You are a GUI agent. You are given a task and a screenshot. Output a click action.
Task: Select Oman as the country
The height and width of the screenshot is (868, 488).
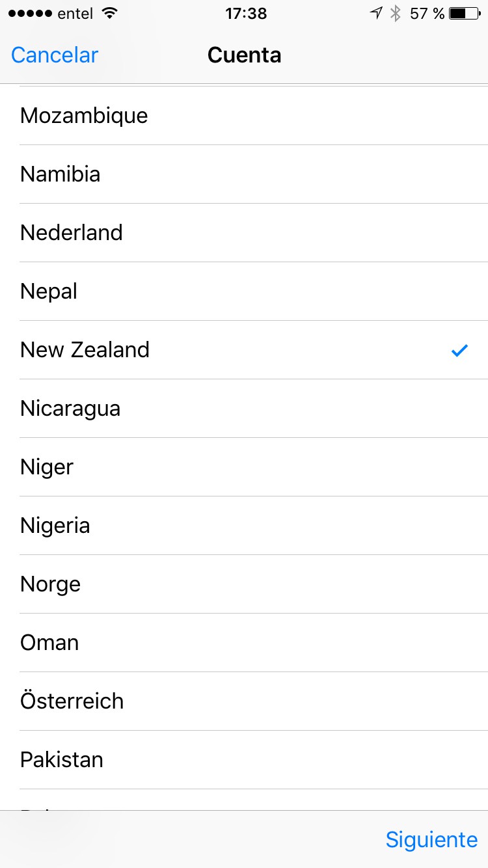(244, 643)
